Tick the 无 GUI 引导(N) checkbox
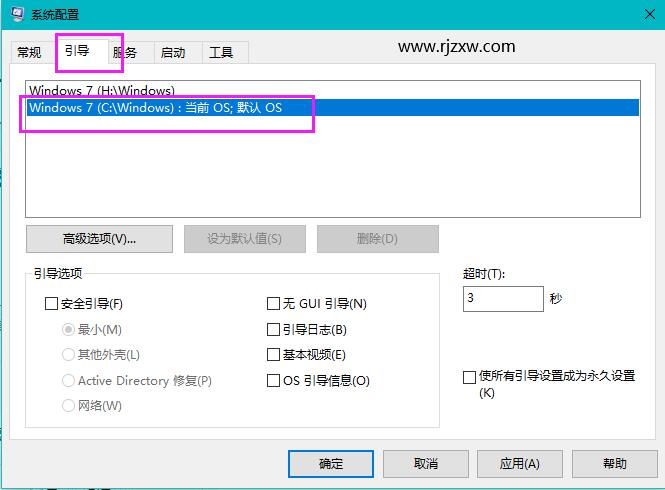The image size is (665, 490). [274, 304]
